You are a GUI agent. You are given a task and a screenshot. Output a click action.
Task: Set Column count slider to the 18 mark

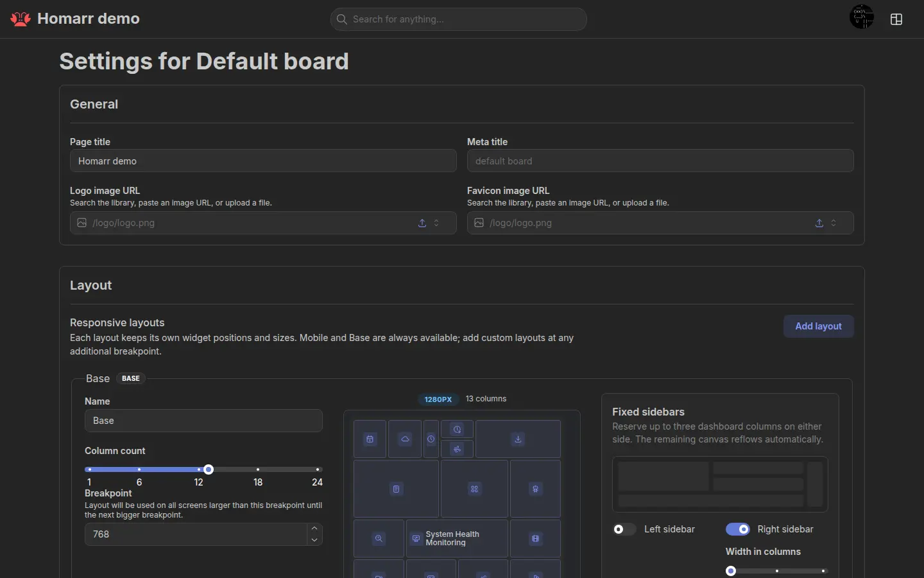[x=258, y=469]
